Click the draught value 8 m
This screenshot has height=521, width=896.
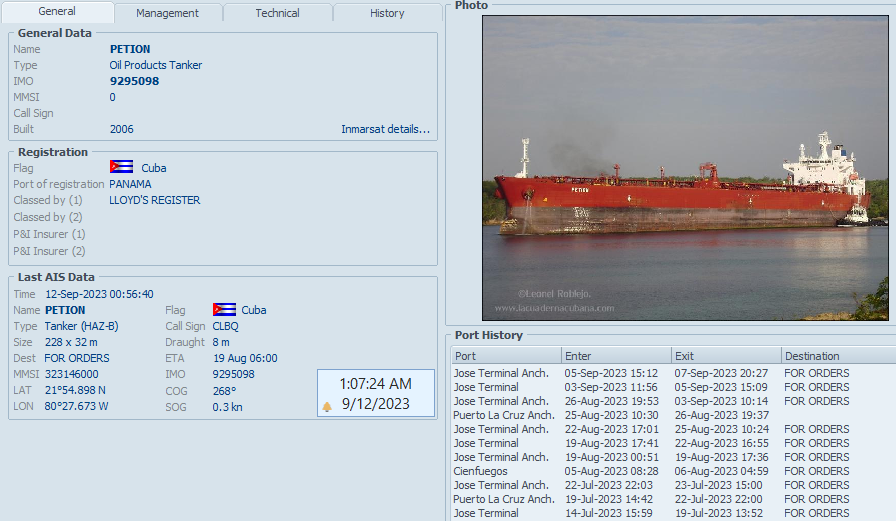(x=221, y=342)
